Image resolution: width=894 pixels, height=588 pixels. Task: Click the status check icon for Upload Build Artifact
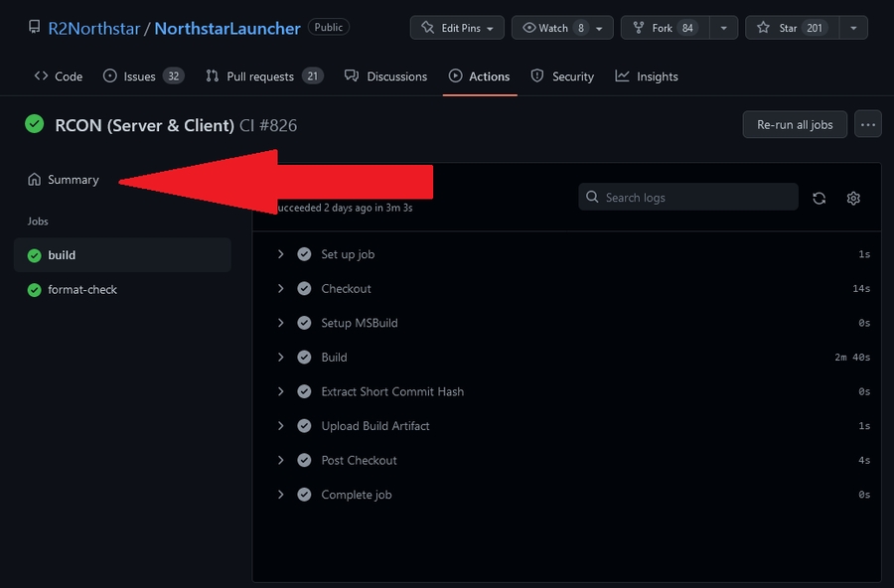(x=304, y=426)
